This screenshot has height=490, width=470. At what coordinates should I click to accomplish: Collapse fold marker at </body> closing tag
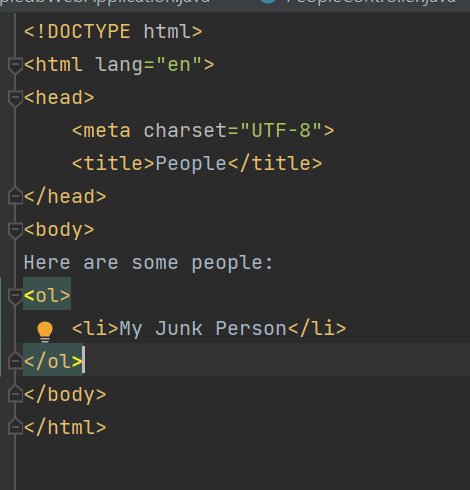pos(15,394)
